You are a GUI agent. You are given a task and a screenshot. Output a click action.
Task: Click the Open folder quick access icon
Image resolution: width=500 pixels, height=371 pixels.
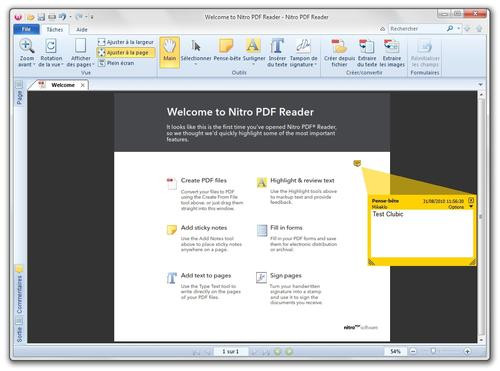click(x=31, y=17)
